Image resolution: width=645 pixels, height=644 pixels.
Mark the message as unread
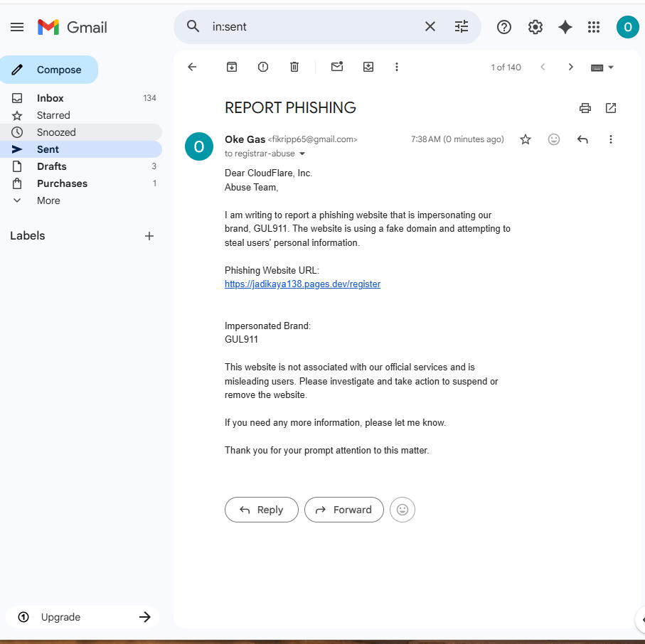337,67
